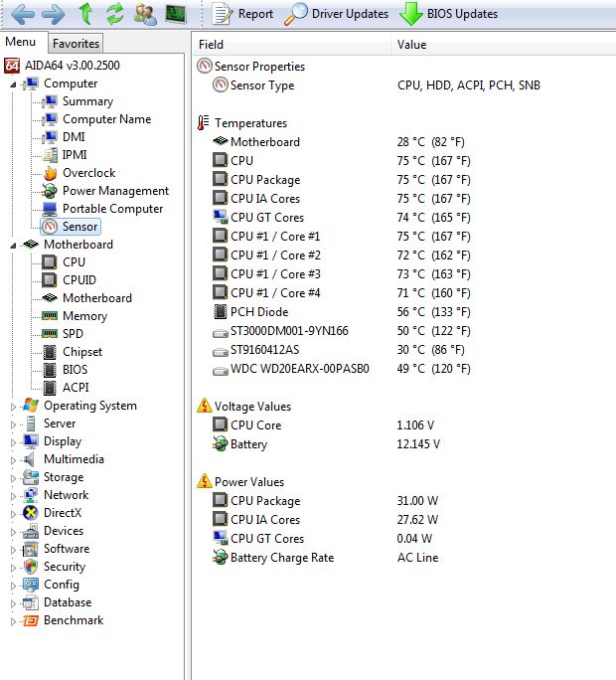Expand the Storage node
The width and height of the screenshot is (616, 680).
tap(13, 478)
